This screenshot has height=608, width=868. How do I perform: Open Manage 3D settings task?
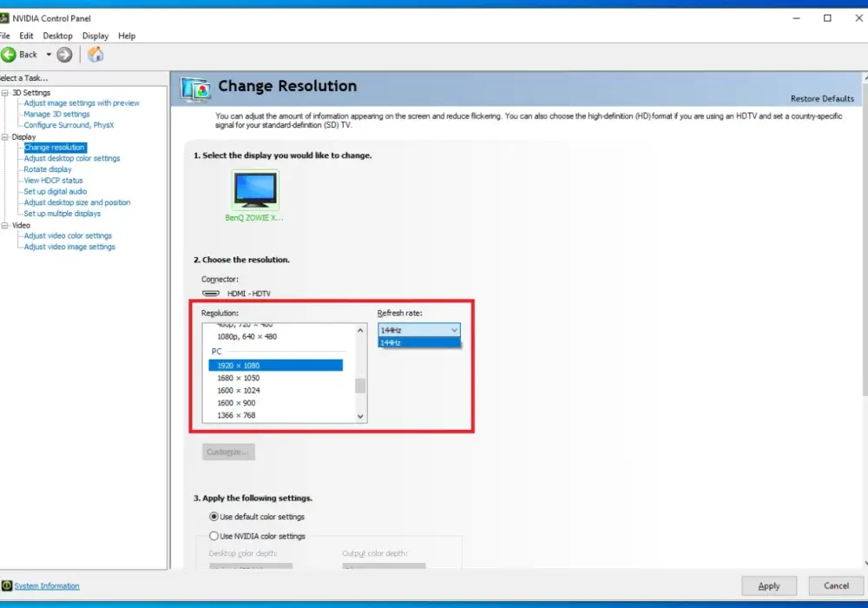point(56,114)
